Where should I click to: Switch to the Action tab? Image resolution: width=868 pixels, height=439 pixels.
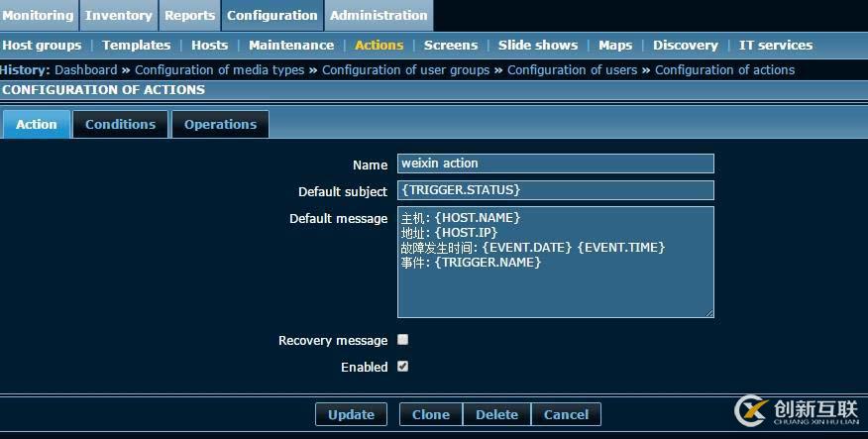coord(37,125)
